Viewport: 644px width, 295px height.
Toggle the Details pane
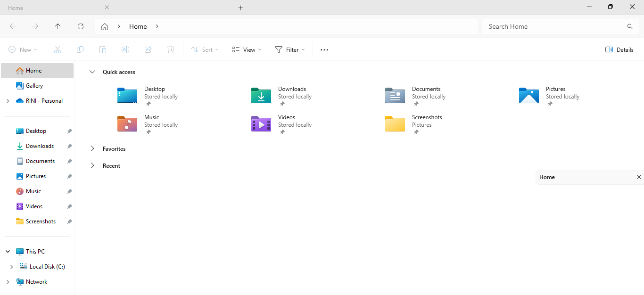619,49
